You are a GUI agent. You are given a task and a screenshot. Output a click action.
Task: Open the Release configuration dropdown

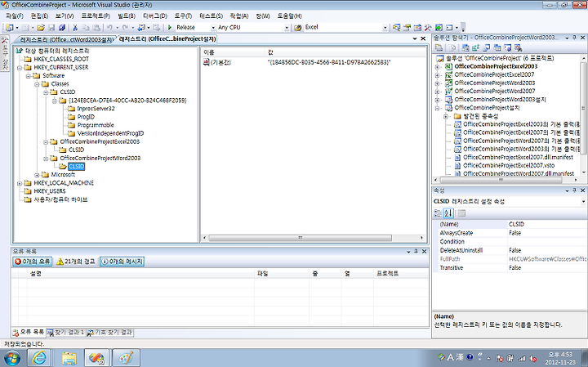click(213, 28)
